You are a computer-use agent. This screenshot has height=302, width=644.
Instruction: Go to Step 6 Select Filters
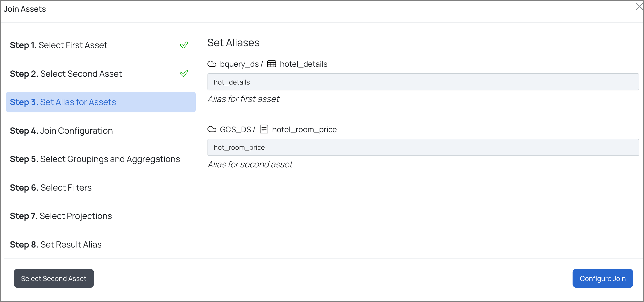coord(101,187)
